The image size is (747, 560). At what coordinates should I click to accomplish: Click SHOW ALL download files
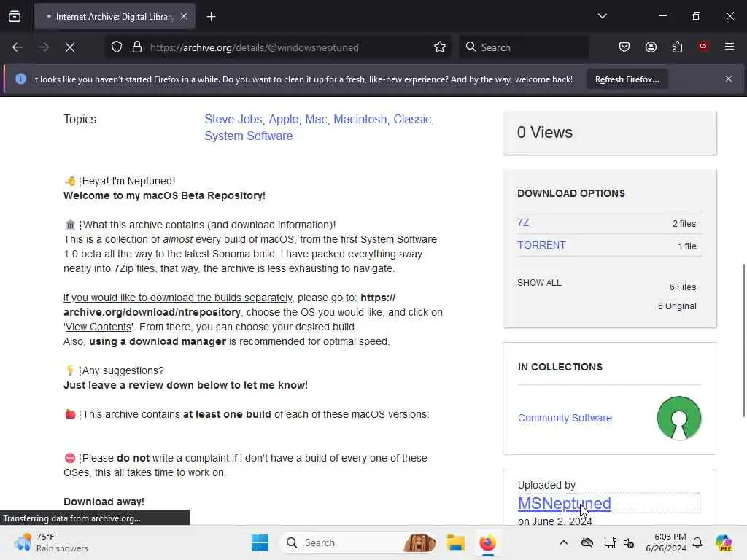[539, 282]
